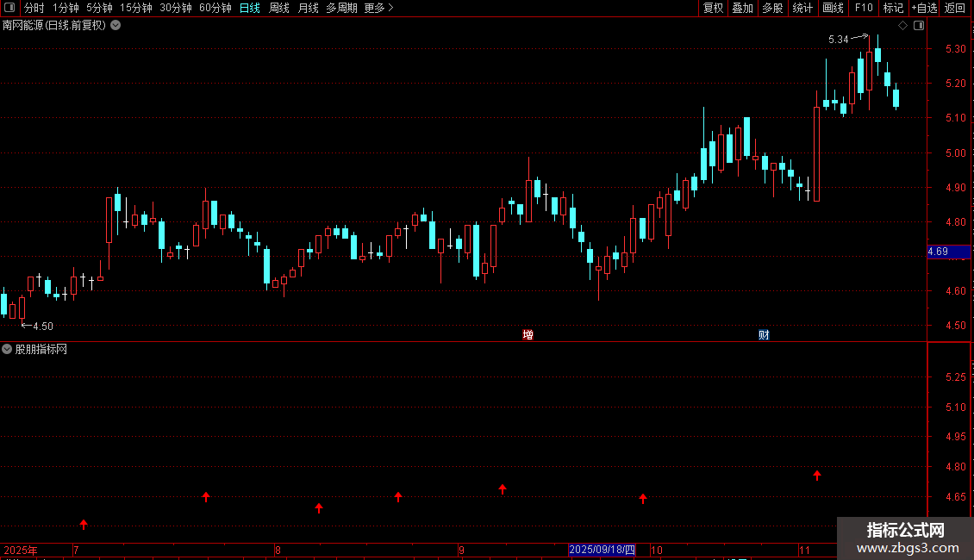Viewport: 974px width, 560px height.
Task: Switch to 月线 monthly chart
Action: coord(308,8)
